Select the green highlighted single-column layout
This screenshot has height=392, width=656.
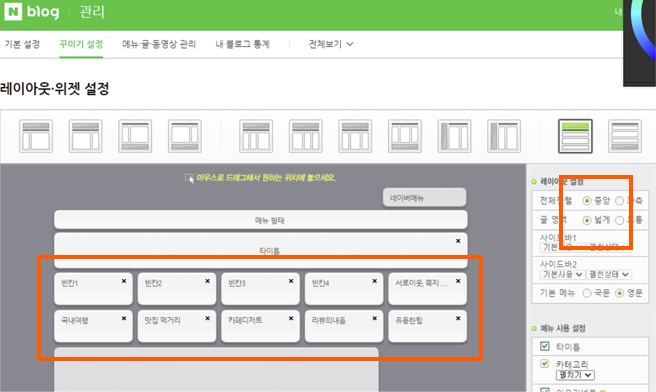click(x=575, y=136)
